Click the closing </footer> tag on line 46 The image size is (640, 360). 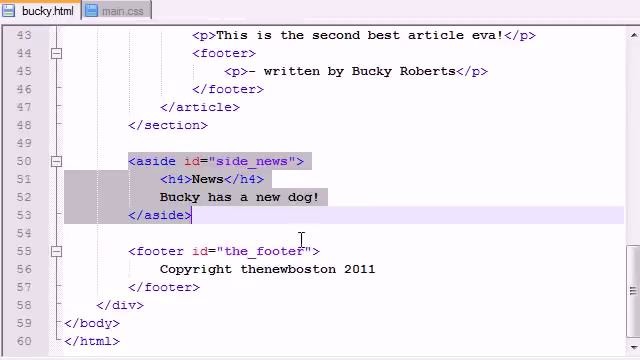point(228,89)
